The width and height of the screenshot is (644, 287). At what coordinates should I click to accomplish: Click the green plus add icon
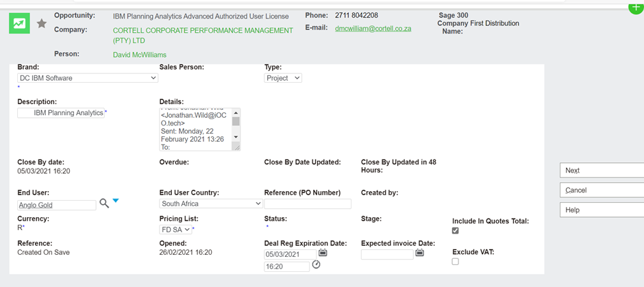pyautogui.click(x=635, y=6)
